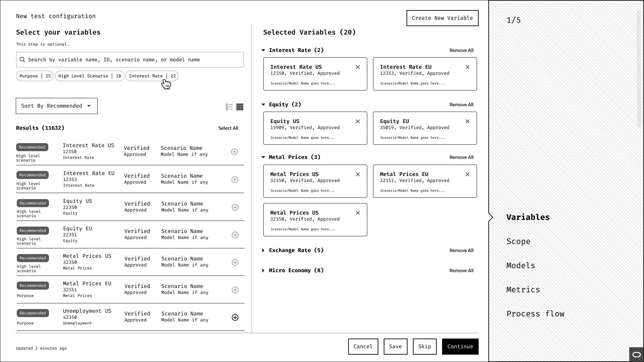Expand the Exchange Rate (5) group

[263, 250]
